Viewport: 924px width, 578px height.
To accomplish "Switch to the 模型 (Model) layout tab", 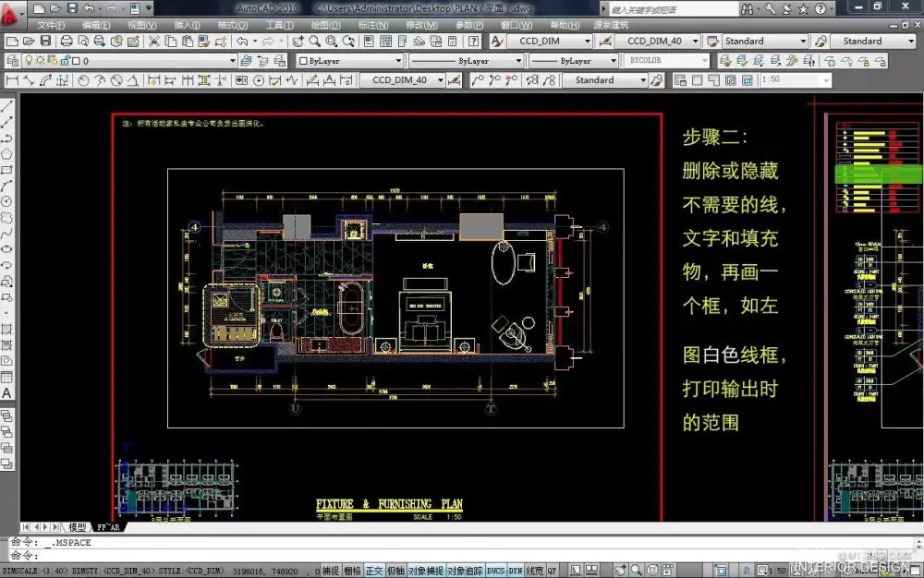I will coord(77,527).
